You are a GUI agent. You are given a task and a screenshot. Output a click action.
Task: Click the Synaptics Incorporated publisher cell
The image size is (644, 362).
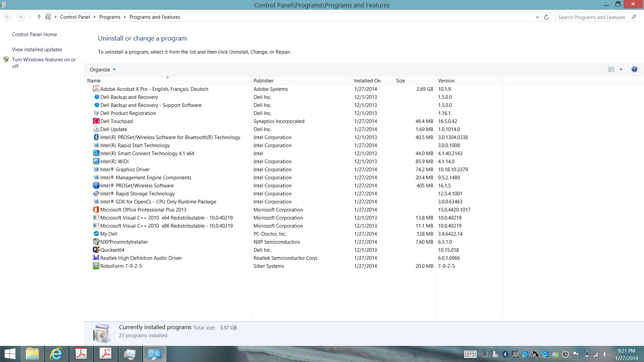pos(279,121)
